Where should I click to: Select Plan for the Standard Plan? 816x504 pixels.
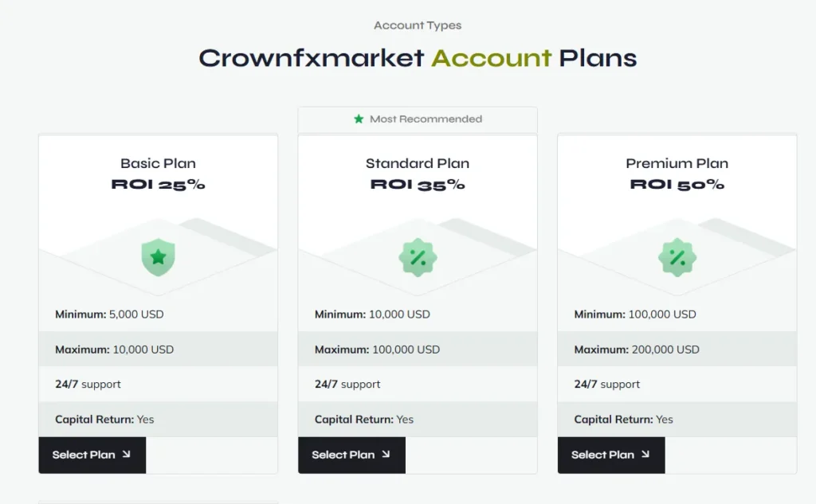point(351,455)
